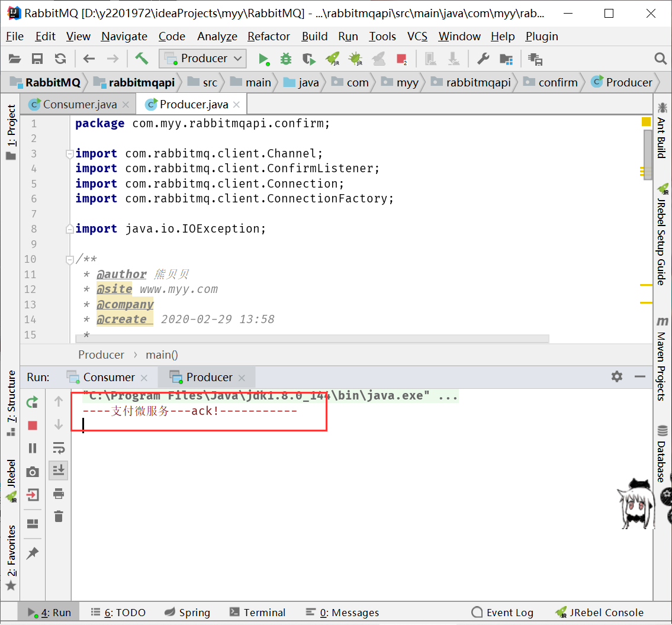Print console output with the printer icon

pos(59,494)
